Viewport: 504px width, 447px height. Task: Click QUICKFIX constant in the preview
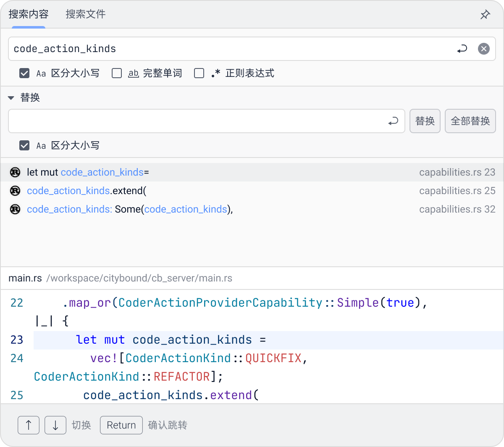pyautogui.click(x=273, y=358)
